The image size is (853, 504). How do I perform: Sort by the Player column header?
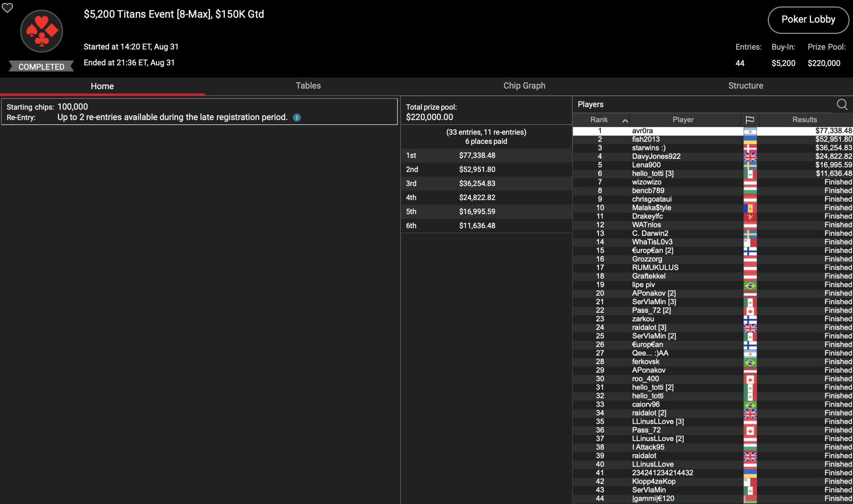(683, 120)
